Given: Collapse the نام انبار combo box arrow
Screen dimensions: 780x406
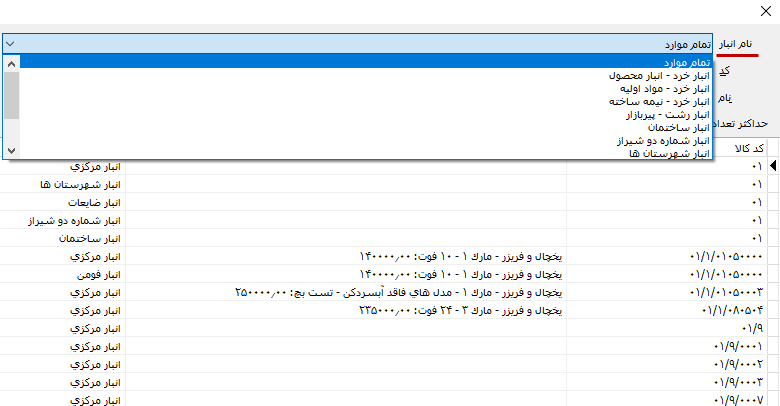Looking at the screenshot, I should [10, 44].
